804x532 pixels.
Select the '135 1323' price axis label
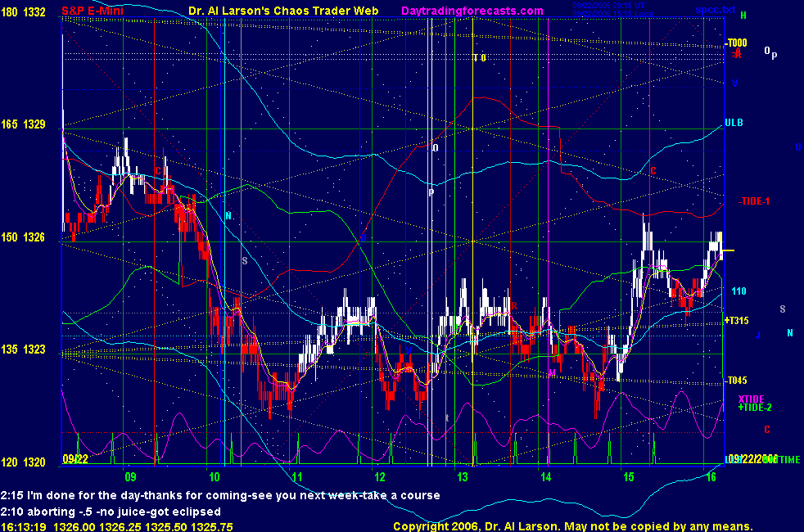(23, 349)
